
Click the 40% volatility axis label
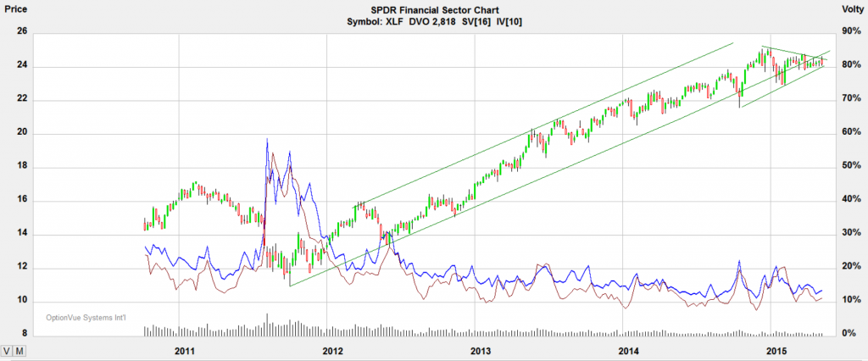pyautogui.click(x=851, y=199)
